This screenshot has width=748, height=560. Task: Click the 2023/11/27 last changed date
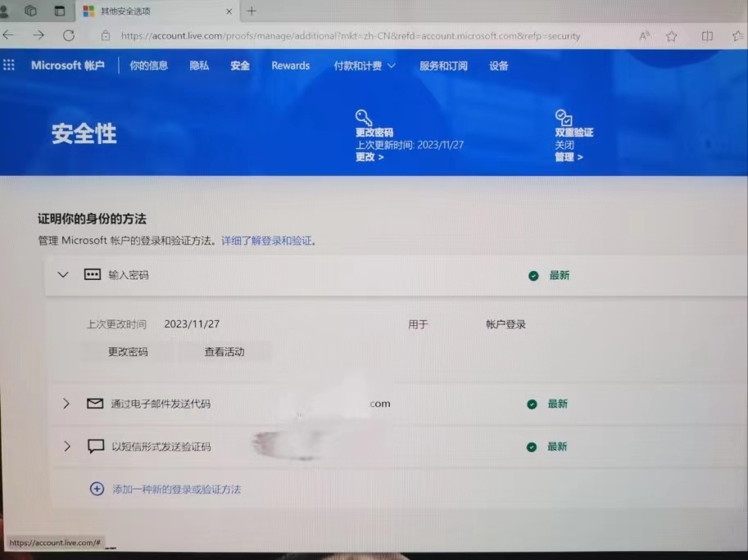[192, 324]
